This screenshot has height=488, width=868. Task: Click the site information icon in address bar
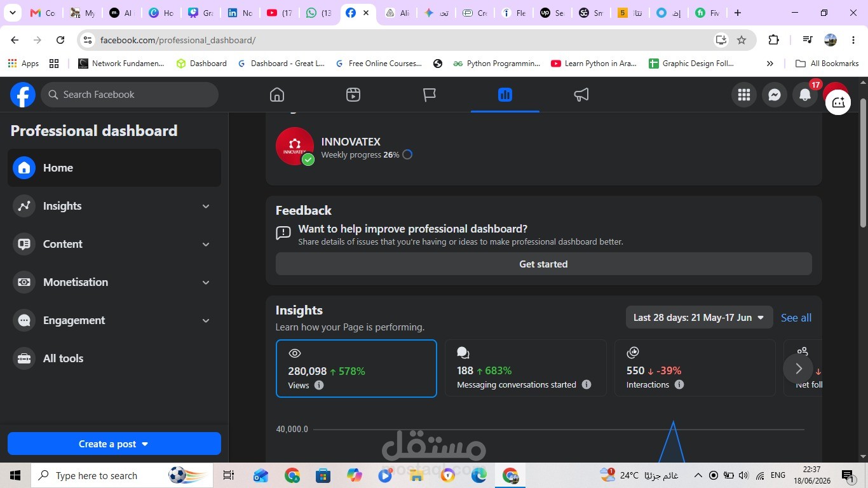(x=88, y=40)
